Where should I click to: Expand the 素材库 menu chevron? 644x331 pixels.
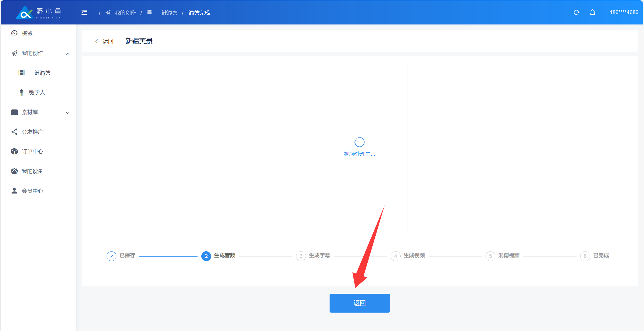68,113
